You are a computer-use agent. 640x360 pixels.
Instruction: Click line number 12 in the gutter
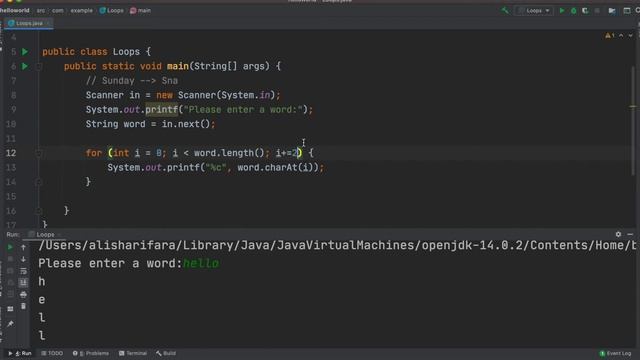click(11, 153)
